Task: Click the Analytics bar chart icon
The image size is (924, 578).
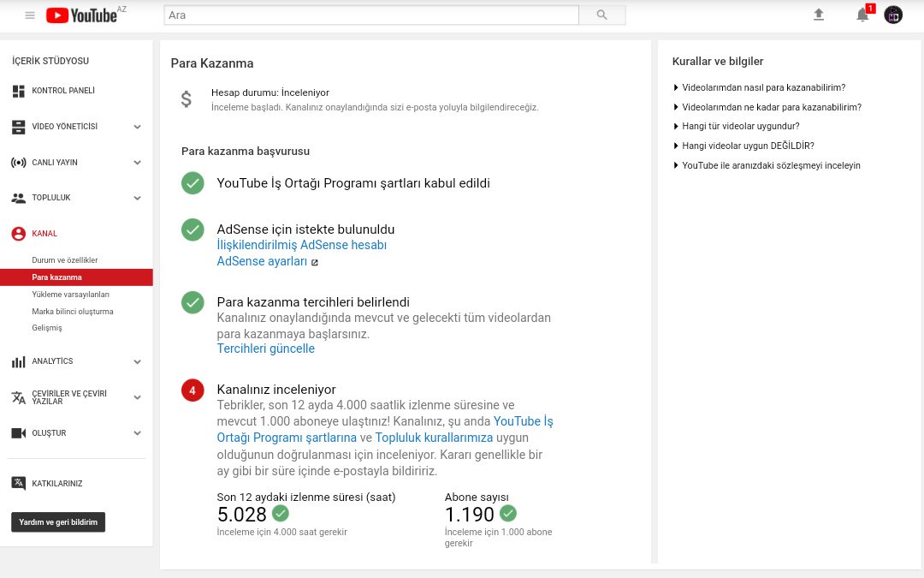Action: [18, 361]
